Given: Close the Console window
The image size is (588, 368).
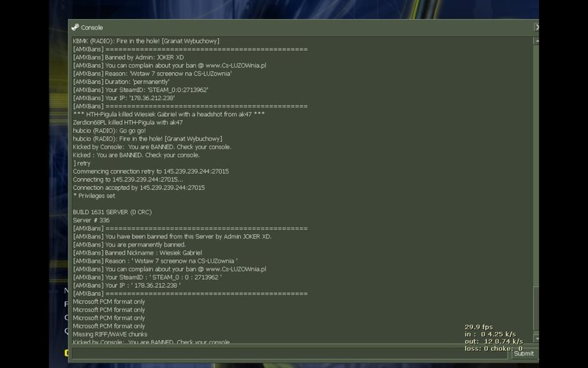Looking at the screenshot, I should [537, 27].
